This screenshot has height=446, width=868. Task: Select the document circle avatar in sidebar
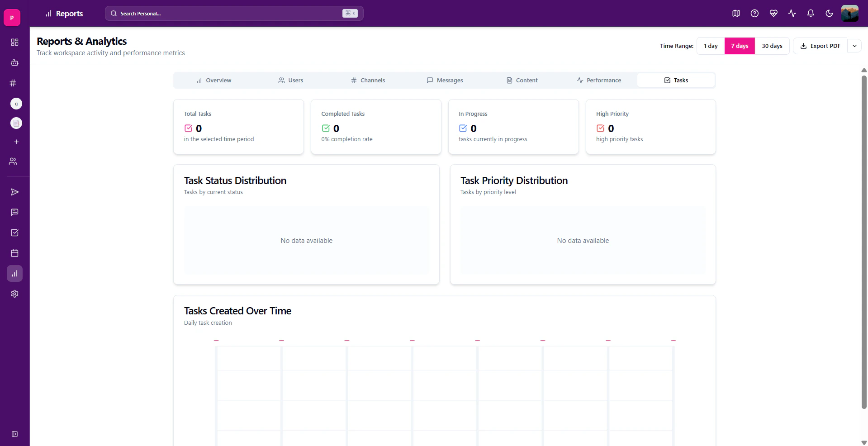pos(16,123)
